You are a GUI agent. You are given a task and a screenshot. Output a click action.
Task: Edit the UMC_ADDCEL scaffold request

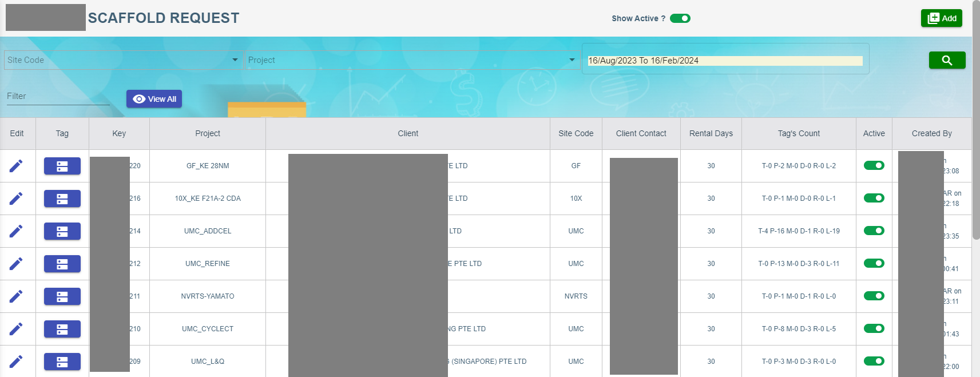click(16, 231)
